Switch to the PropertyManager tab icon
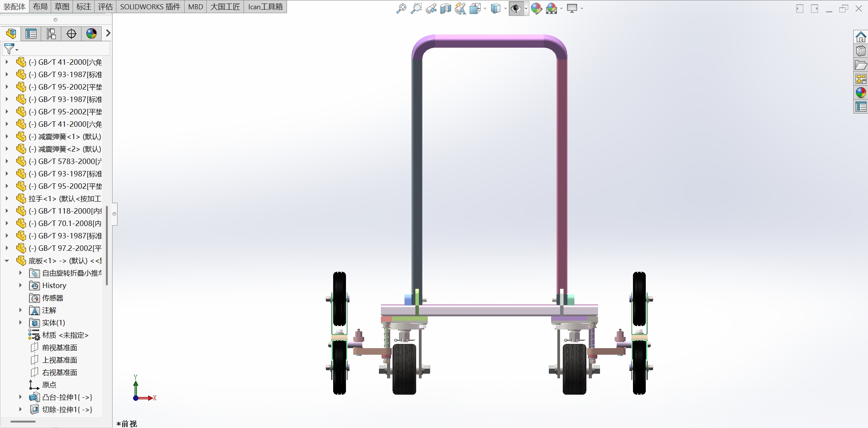Screen dimensions: 868x428 point(31,34)
